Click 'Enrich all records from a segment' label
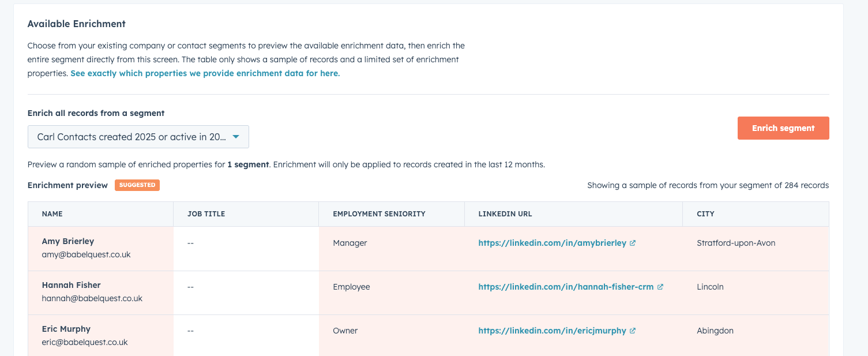868x356 pixels. coord(96,113)
